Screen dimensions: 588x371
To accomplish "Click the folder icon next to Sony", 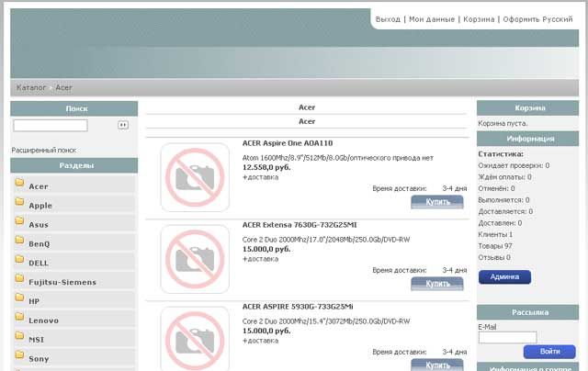I will [19, 354].
